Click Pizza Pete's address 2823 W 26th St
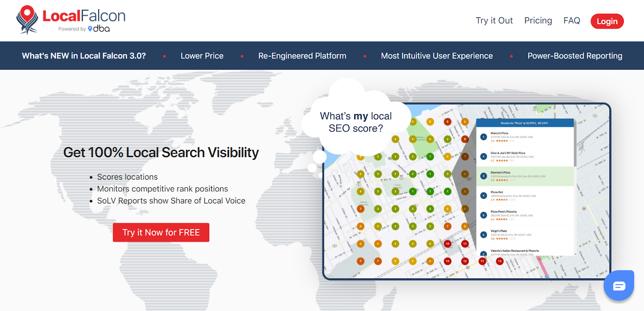Screen dimensions: 644x311 pyautogui.click(x=512, y=216)
